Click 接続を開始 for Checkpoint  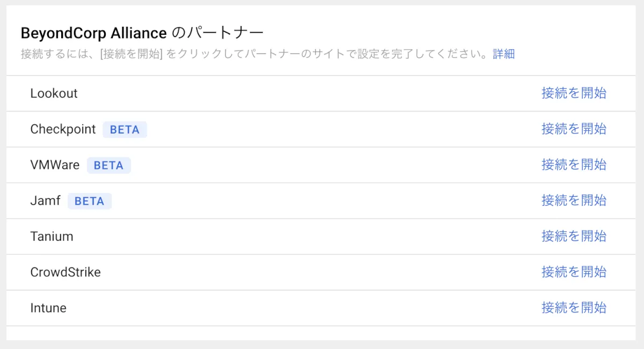(x=574, y=129)
